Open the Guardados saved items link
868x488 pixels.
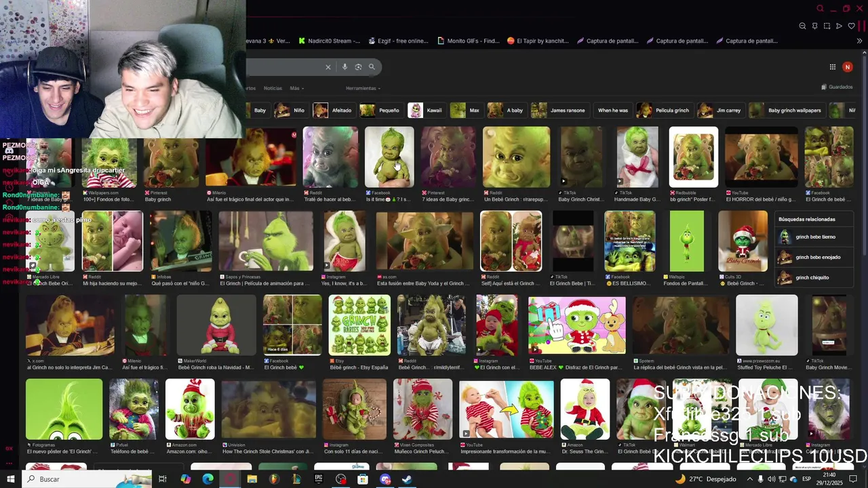coord(837,87)
